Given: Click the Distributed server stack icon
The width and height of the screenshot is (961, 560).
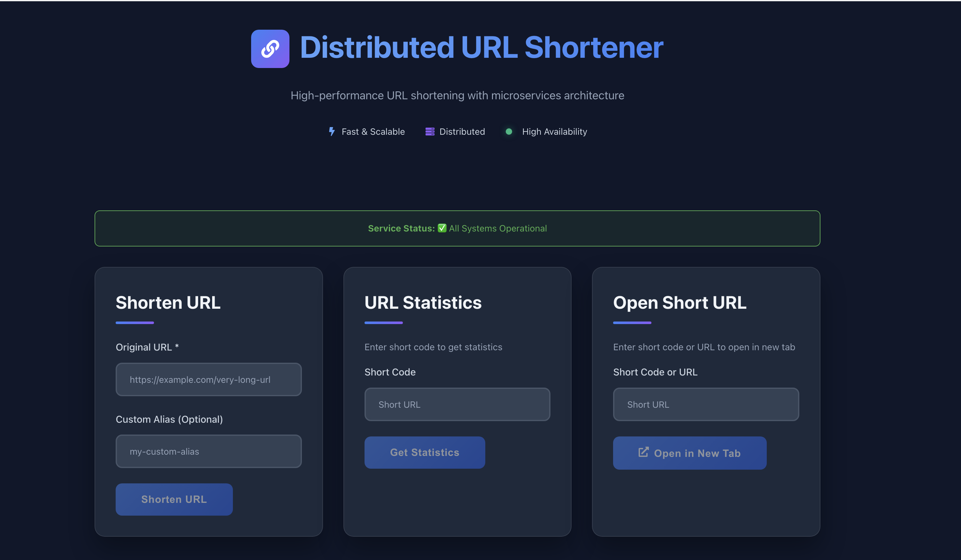Looking at the screenshot, I should pos(430,131).
